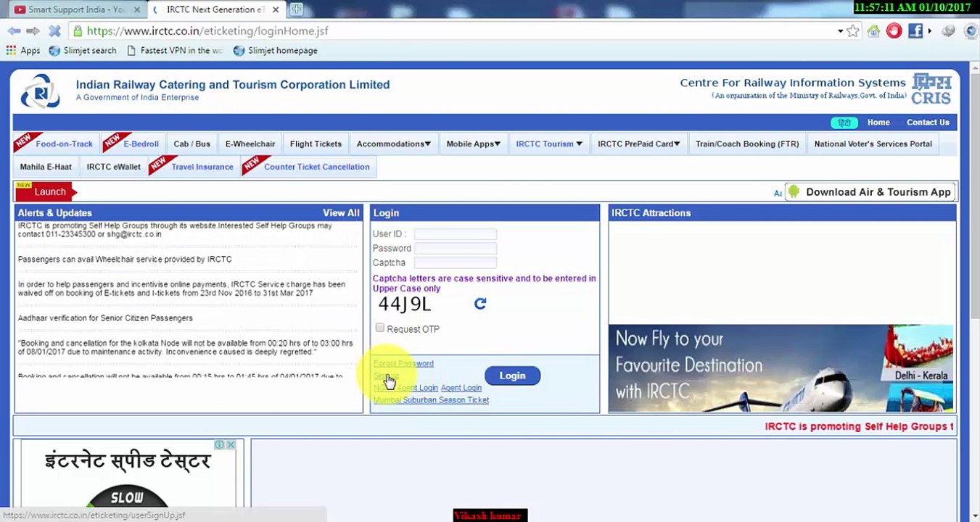980x522 pixels.
Task: Click the green padlock security icon
Action: pos(77,31)
